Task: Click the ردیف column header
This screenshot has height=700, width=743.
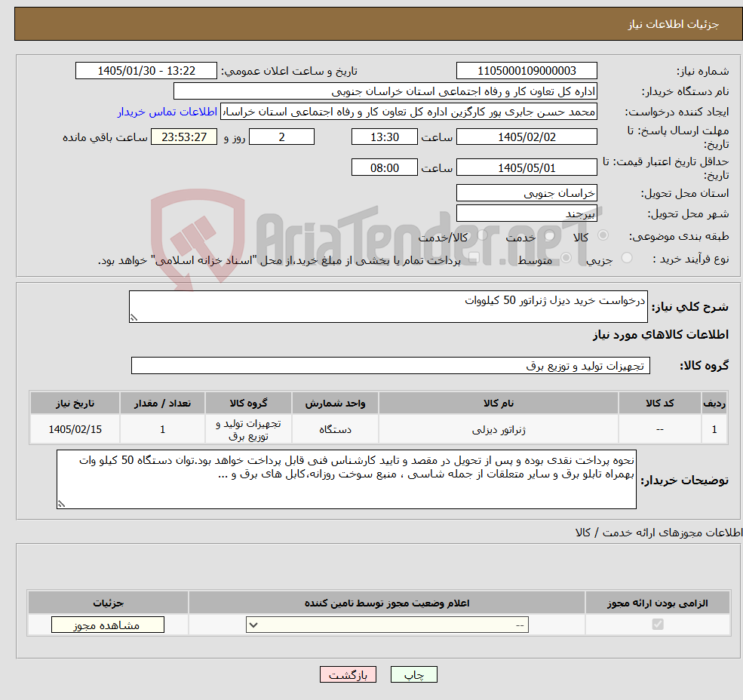Action: point(714,403)
